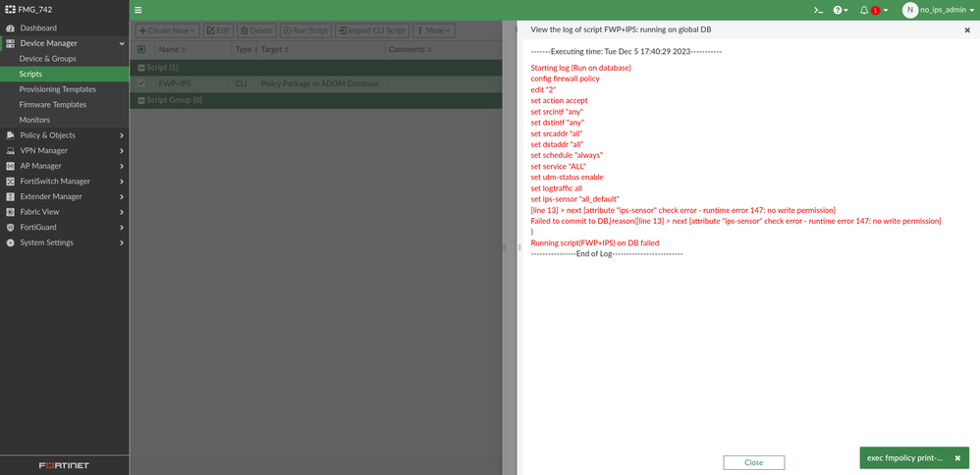Click the Device Manager sidebar icon

tap(10, 44)
